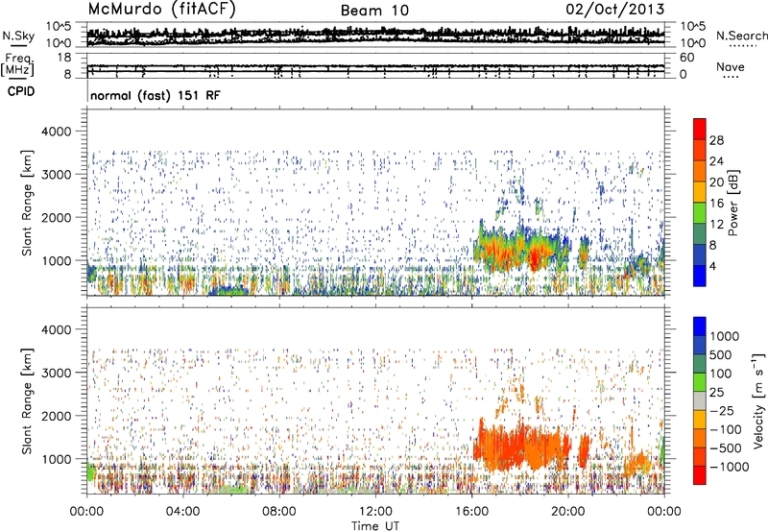The width and height of the screenshot is (768, 532).
Task: Click the "60" Nave tick label
Action: click(x=686, y=58)
